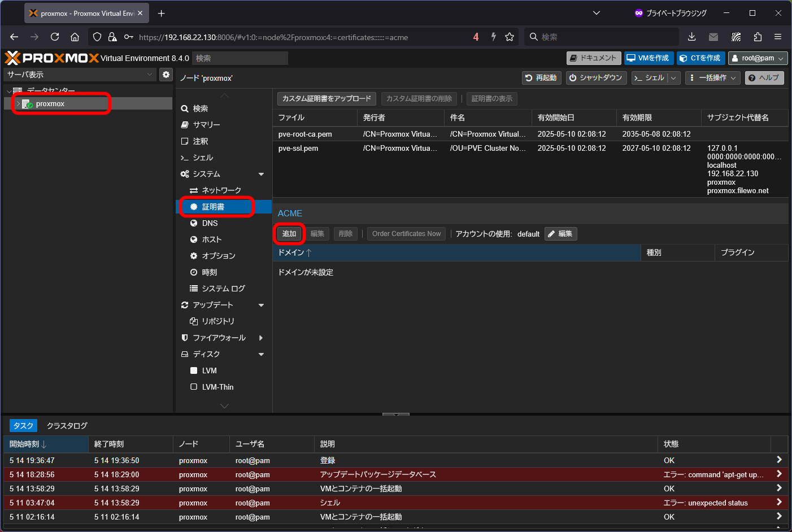Edit ACME account with 編集 pencil
Screen dimensions: 792x532
click(x=560, y=234)
